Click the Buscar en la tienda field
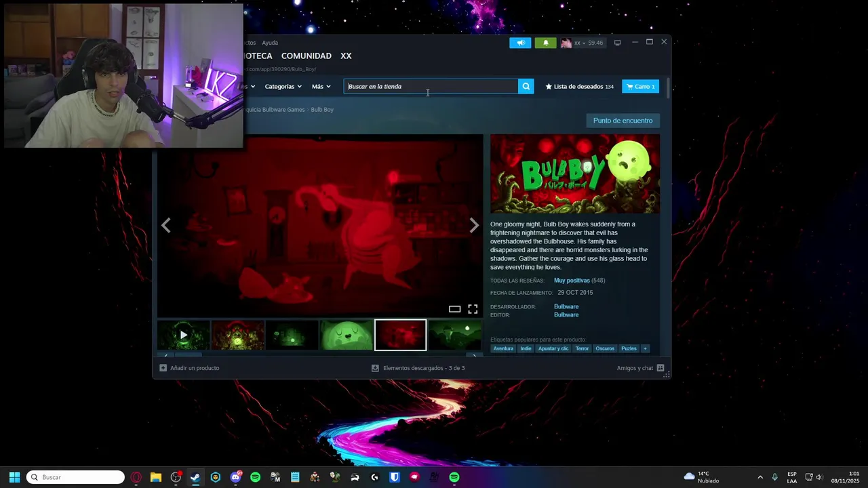The image size is (868, 488). (x=431, y=86)
